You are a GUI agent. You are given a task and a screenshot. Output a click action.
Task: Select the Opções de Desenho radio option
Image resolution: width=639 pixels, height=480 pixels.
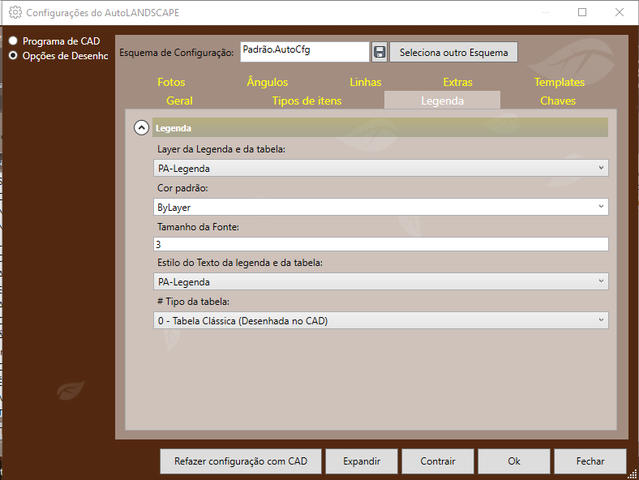tap(14, 56)
